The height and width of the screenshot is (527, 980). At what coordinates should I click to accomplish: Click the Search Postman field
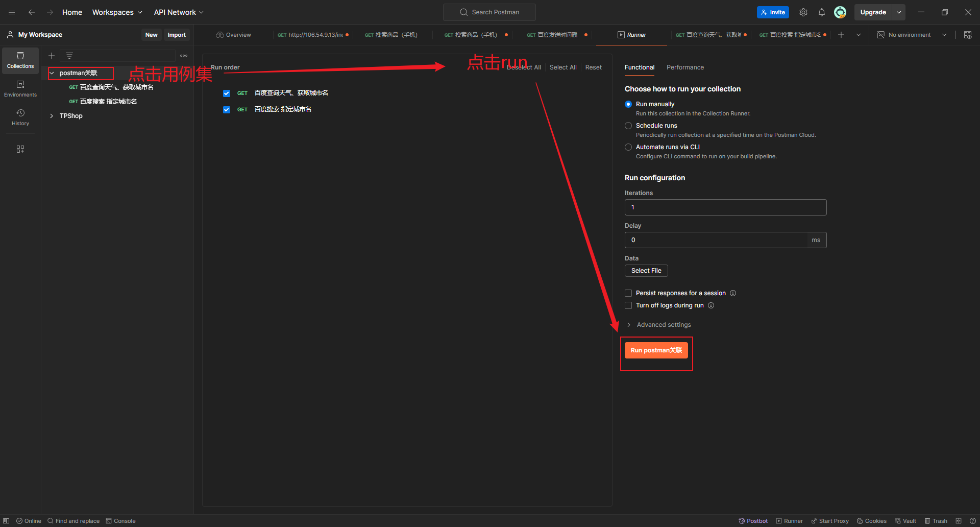[x=489, y=12]
